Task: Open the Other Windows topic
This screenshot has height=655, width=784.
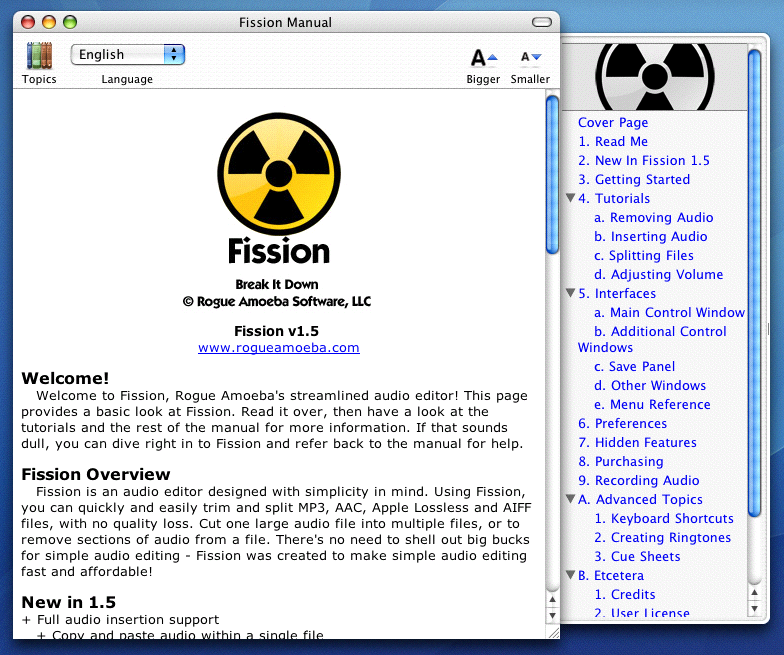Action: (650, 386)
